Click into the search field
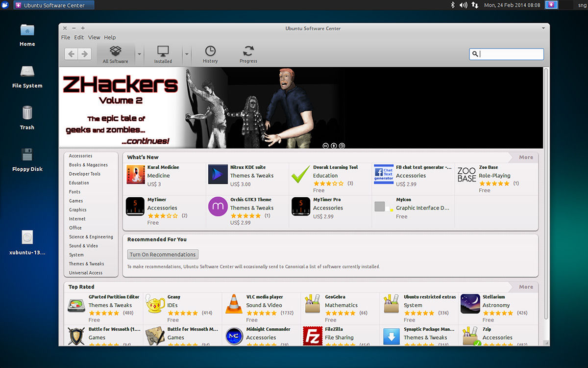Image resolution: width=588 pixels, height=368 pixels. [x=506, y=54]
